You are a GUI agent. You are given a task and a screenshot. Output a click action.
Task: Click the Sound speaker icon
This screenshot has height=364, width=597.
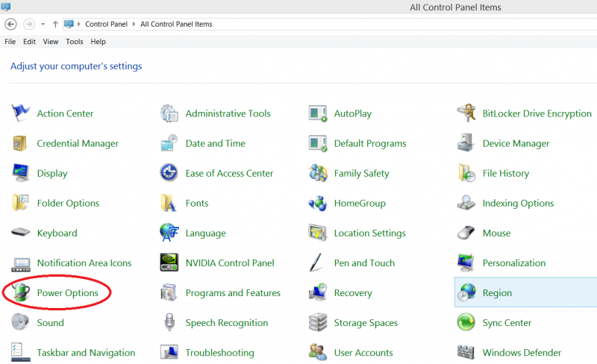[x=20, y=322]
